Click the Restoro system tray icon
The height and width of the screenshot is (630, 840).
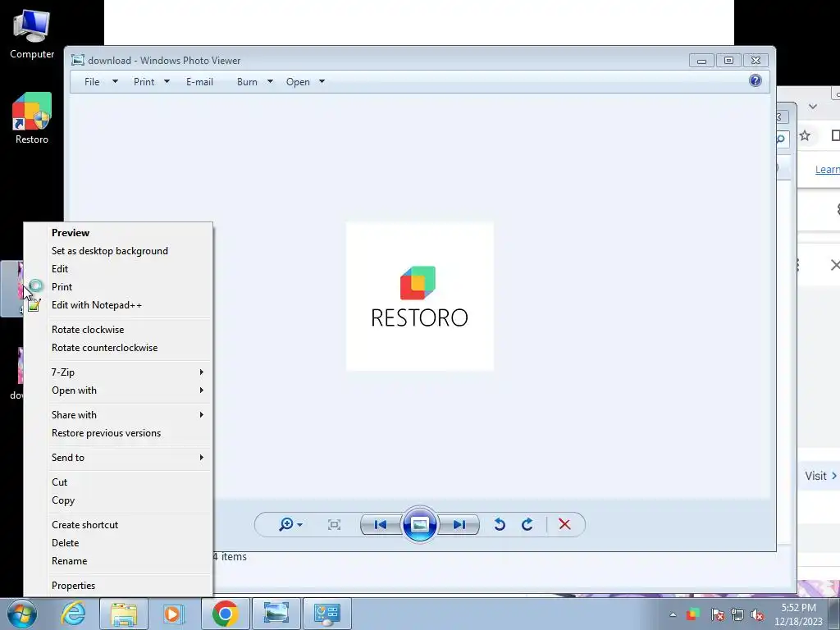[692, 614]
